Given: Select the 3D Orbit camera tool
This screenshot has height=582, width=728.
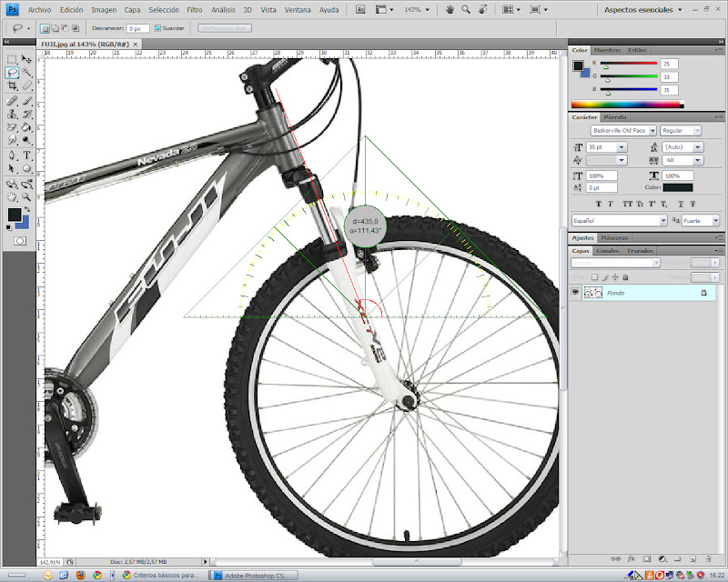Looking at the screenshot, I should point(26,184).
